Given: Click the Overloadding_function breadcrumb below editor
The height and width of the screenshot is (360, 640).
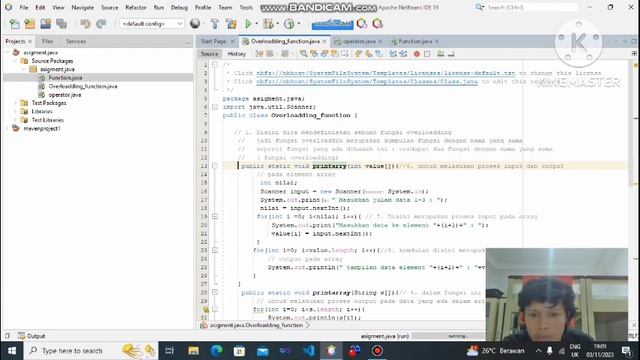Looking at the screenshot, I should [256, 325].
